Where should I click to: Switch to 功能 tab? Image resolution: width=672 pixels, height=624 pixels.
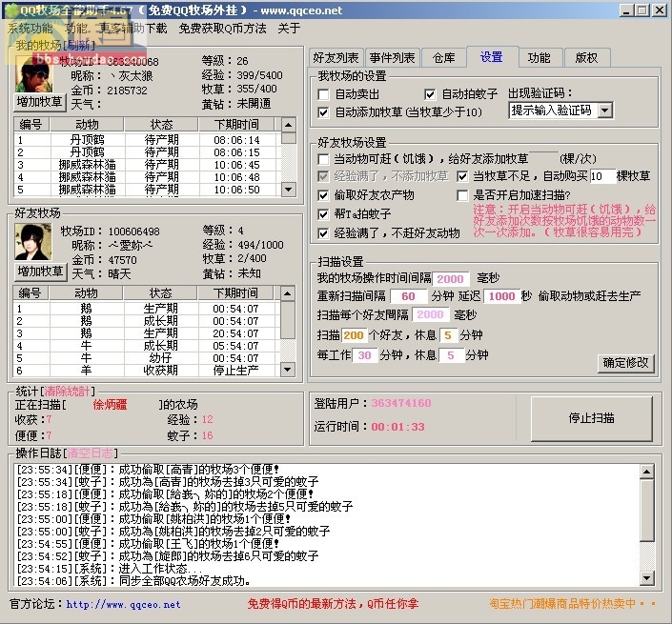coord(539,58)
